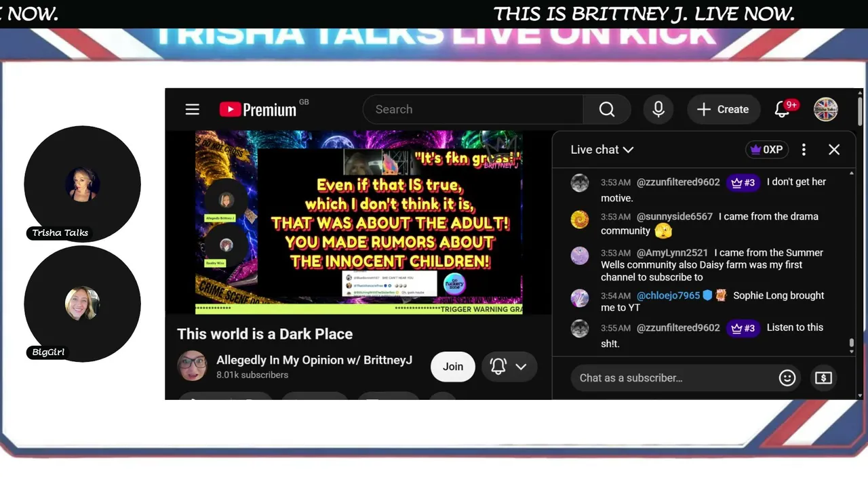Viewport: 868px width, 488px height.
Task: Open notifications bell with 9+ badge
Action: tap(783, 109)
